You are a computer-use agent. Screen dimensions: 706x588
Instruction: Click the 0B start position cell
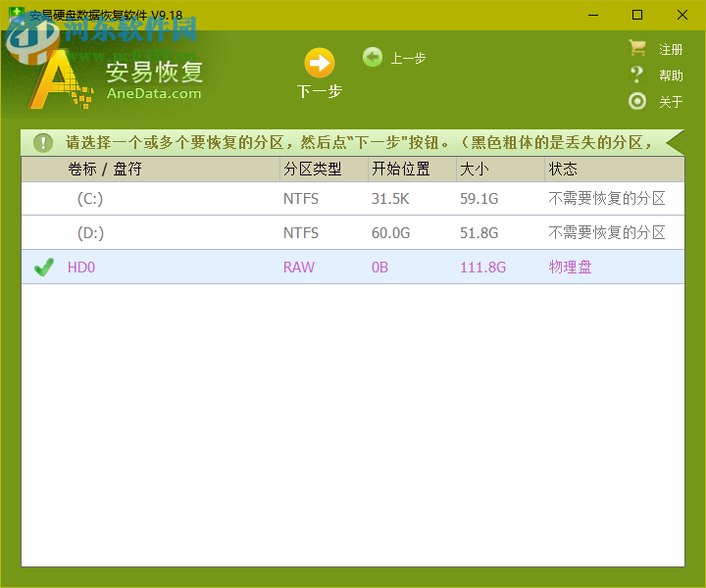click(379, 268)
